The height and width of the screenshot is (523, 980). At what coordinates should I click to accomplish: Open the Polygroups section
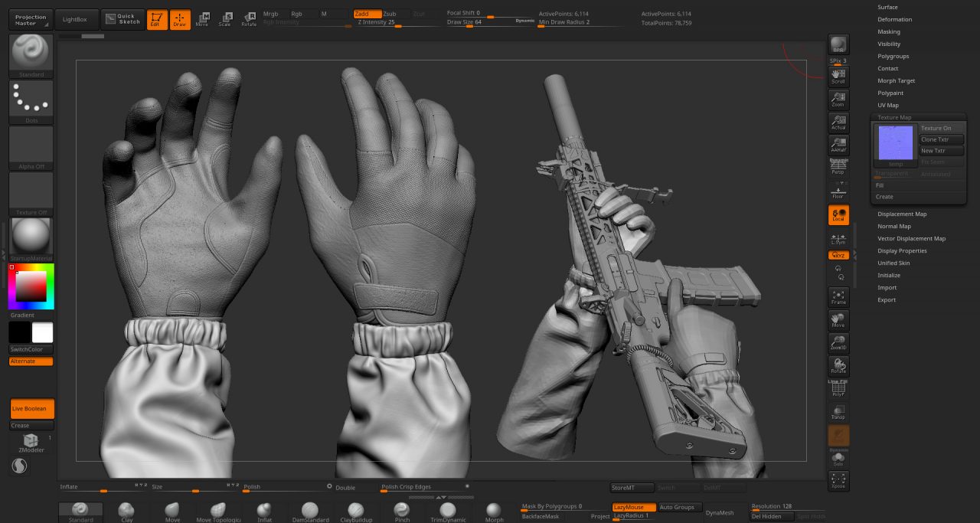point(893,56)
